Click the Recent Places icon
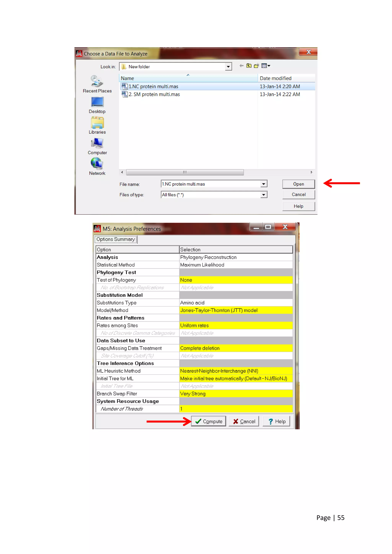392x554 pixels. tap(97, 81)
